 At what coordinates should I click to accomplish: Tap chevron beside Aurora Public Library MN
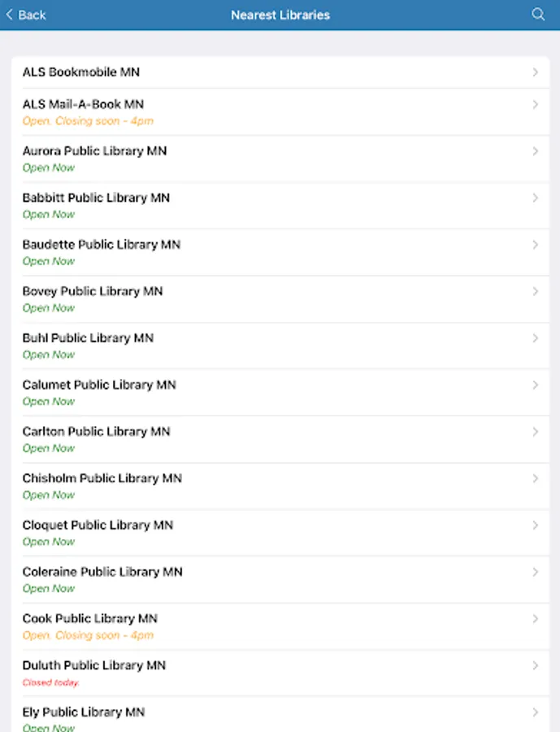tap(535, 151)
